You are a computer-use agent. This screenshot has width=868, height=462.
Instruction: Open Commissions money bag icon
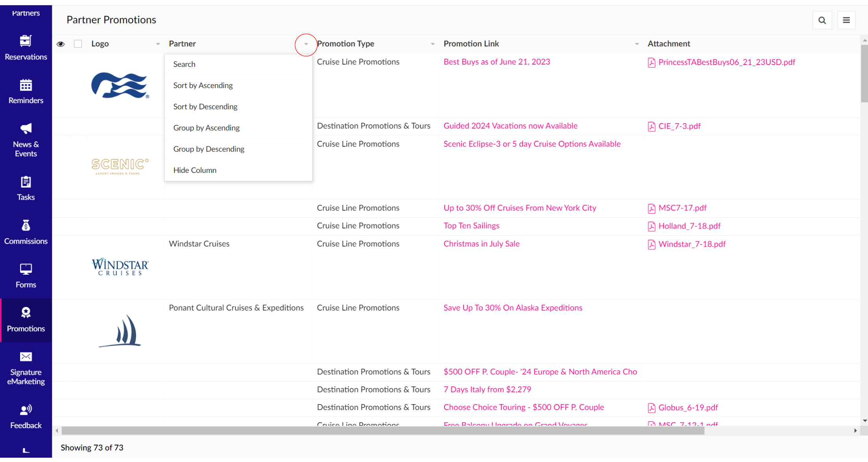coord(26,225)
